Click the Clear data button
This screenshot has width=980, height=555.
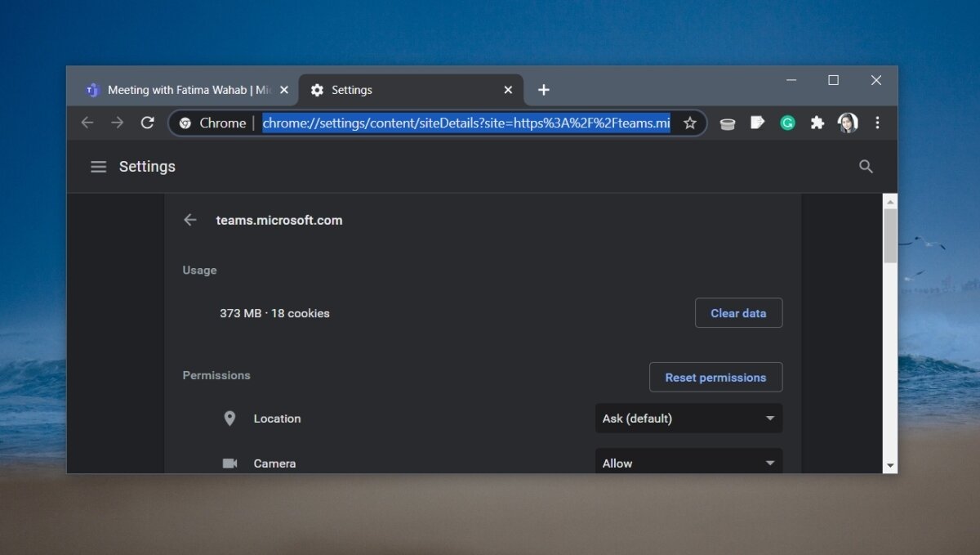(738, 313)
